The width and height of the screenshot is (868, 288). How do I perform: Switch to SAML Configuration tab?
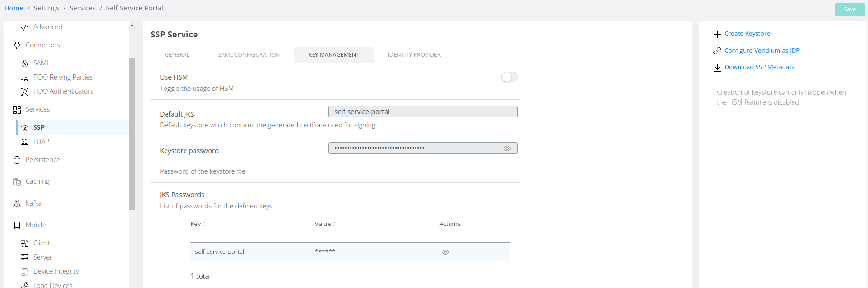click(x=249, y=55)
